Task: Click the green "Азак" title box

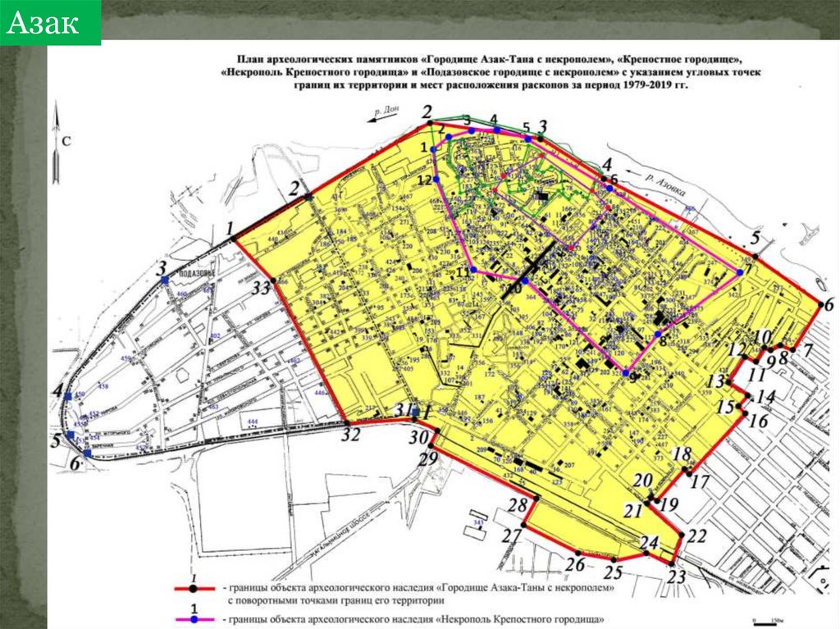Action: [50, 22]
